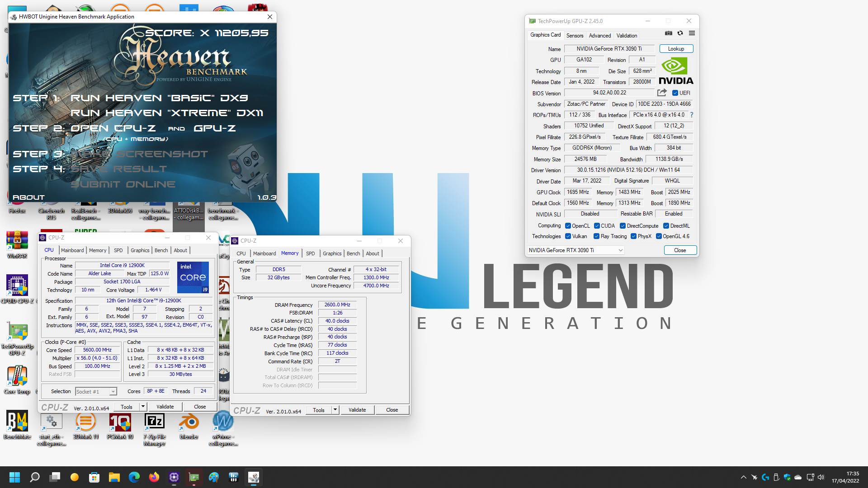Open Core Temp desktop icon

point(17,380)
